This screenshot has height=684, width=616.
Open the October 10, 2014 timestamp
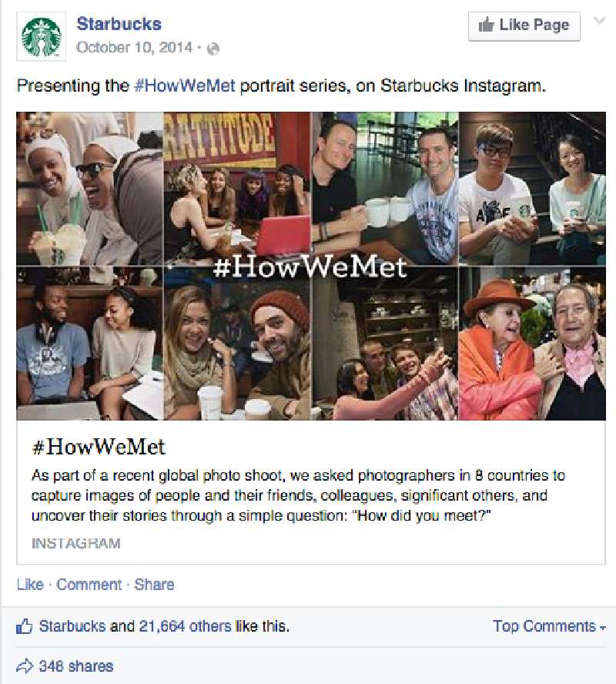tap(134, 47)
